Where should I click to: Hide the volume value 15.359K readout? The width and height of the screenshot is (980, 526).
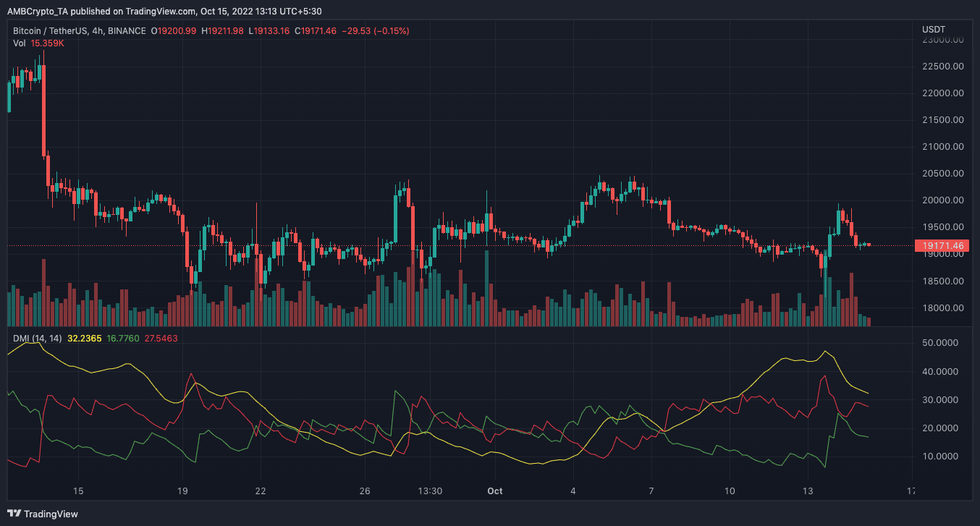(47, 43)
